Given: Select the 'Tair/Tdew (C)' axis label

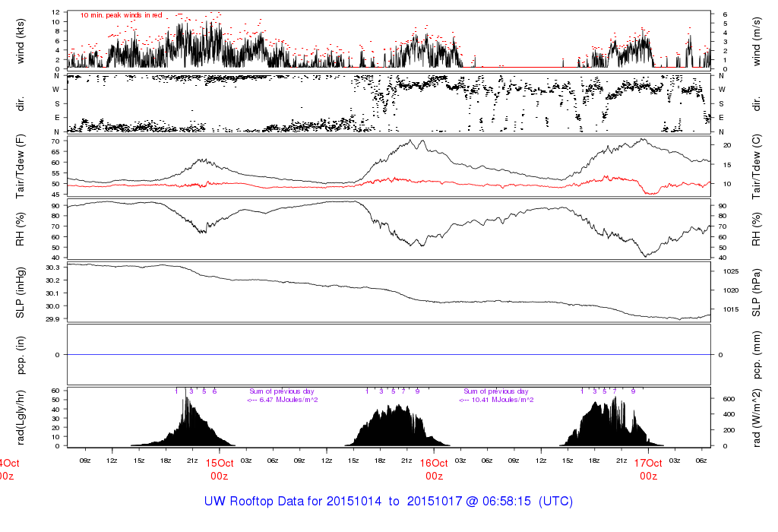Looking at the screenshot, I should coord(756,166).
